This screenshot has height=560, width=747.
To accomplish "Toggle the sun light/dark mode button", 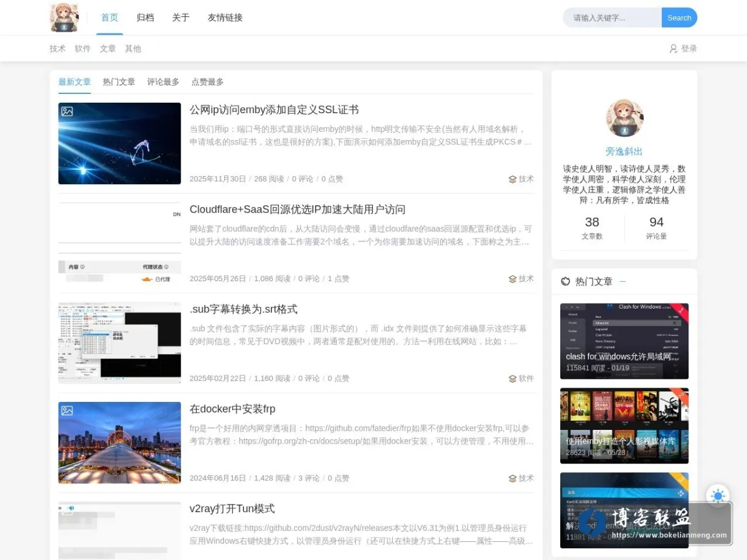I will point(718,496).
